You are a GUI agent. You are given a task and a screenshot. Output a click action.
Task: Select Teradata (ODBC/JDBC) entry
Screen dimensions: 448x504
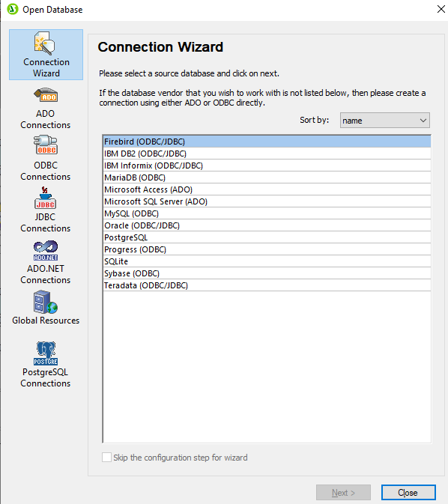pos(267,285)
